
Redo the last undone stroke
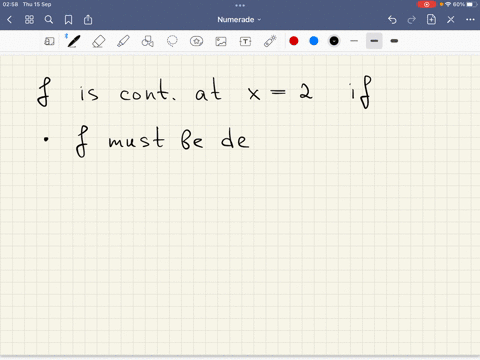(412, 20)
